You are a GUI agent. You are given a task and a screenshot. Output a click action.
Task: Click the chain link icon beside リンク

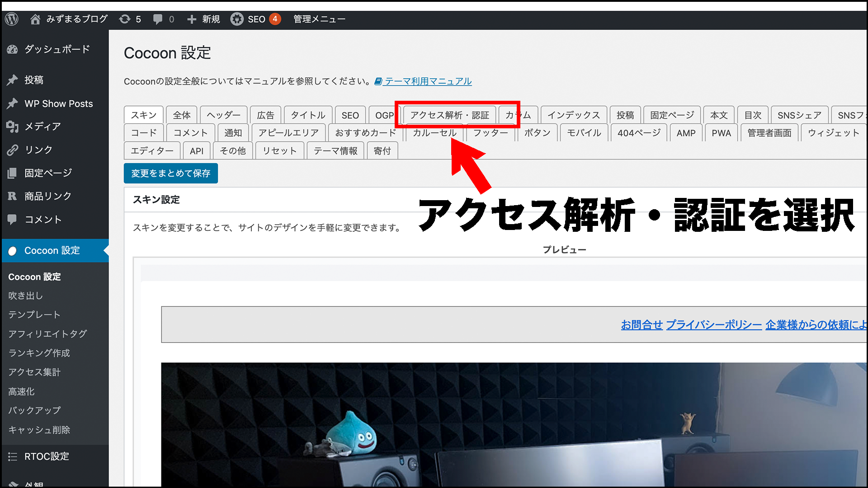click(13, 150)
